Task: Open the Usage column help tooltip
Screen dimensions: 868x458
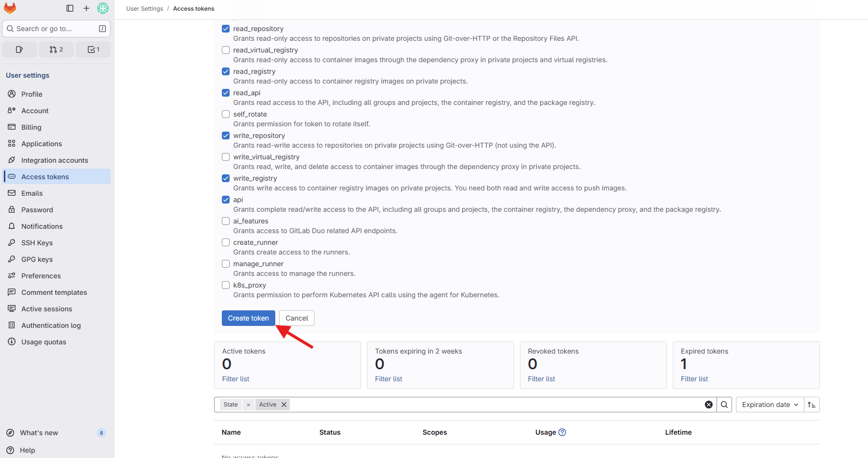Action: 562,432
